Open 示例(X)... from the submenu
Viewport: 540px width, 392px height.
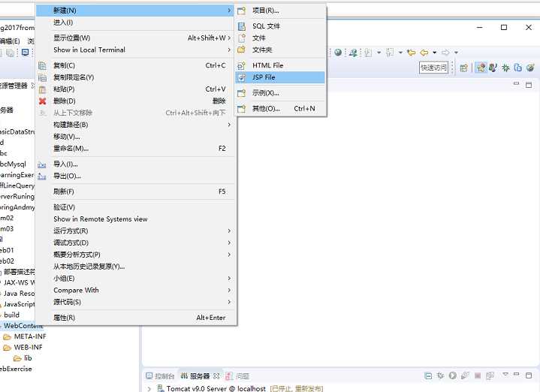[x=279, y=93]
